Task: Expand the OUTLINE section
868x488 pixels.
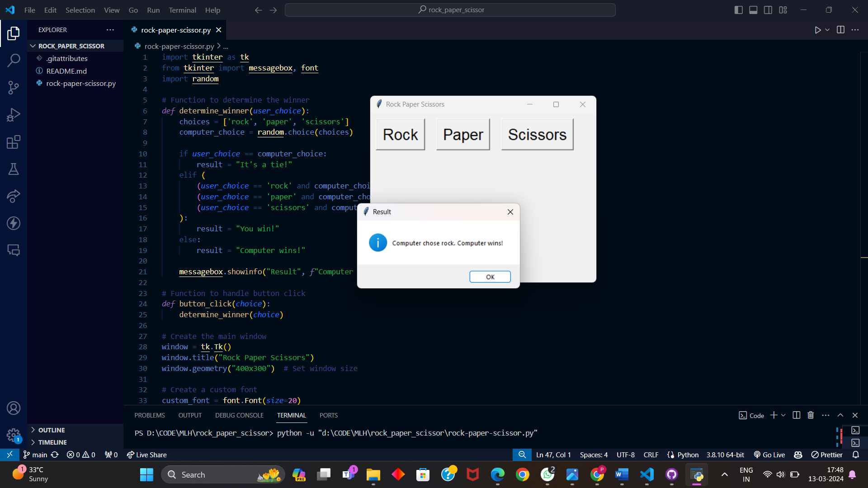Action: pos(52,430)
